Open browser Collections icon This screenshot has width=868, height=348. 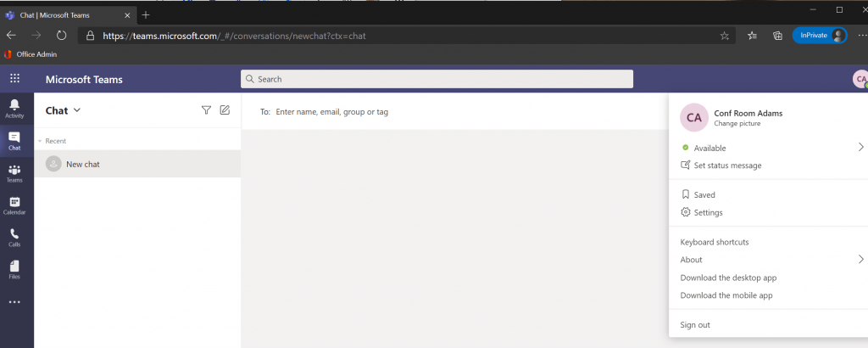[777, 36]
